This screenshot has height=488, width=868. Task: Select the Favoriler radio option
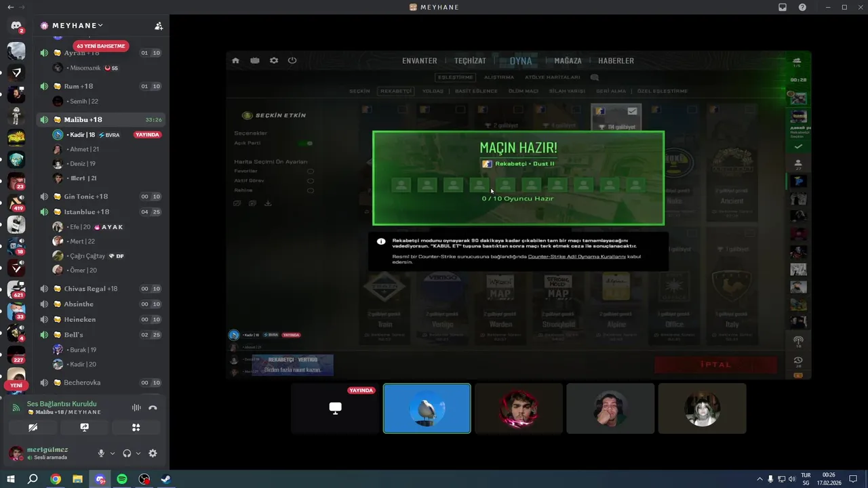311,171
